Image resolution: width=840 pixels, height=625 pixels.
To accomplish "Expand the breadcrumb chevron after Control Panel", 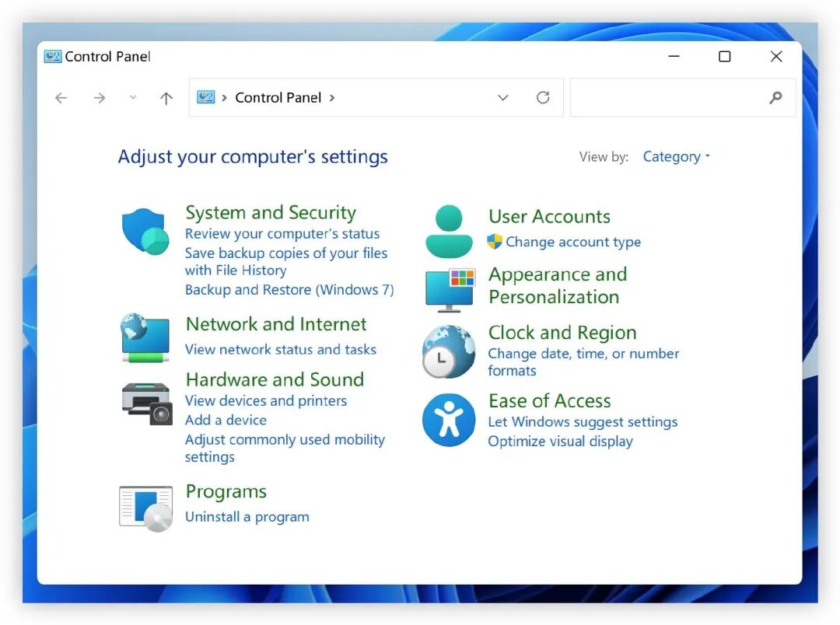I will pos(332,97).
